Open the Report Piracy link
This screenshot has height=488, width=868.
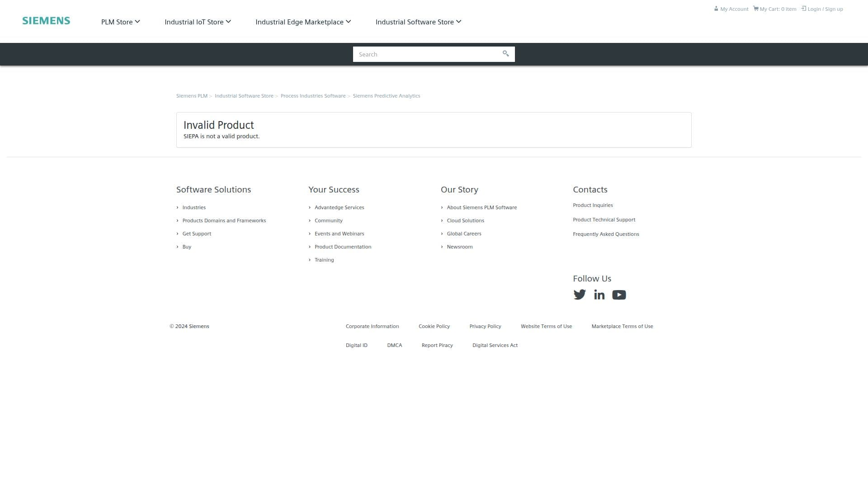pos(437,345)
